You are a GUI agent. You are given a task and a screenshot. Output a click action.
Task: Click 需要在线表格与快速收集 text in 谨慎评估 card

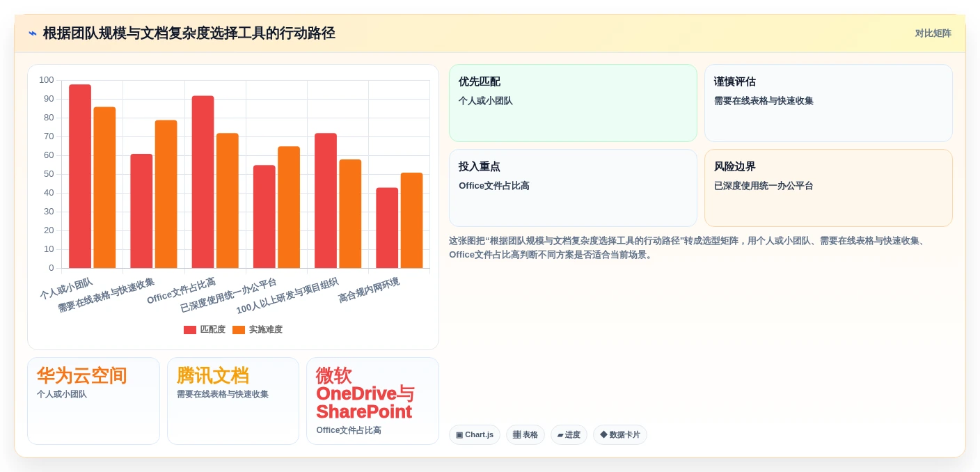(764, 101)
